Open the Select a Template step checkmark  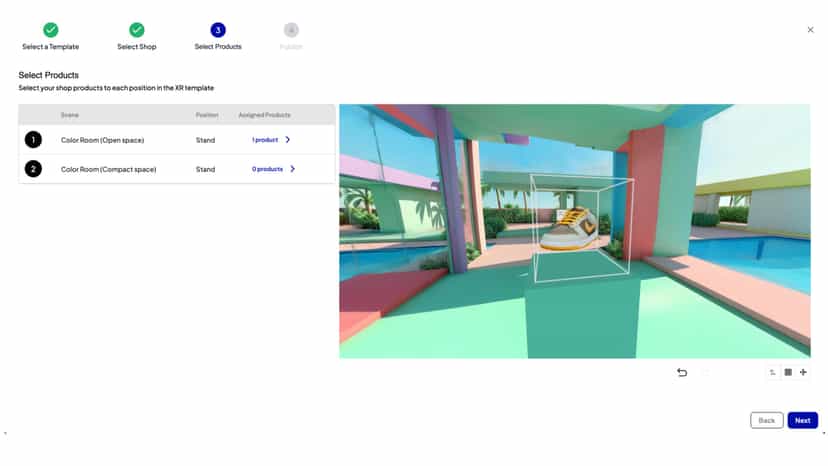click(x=51, y=30)
